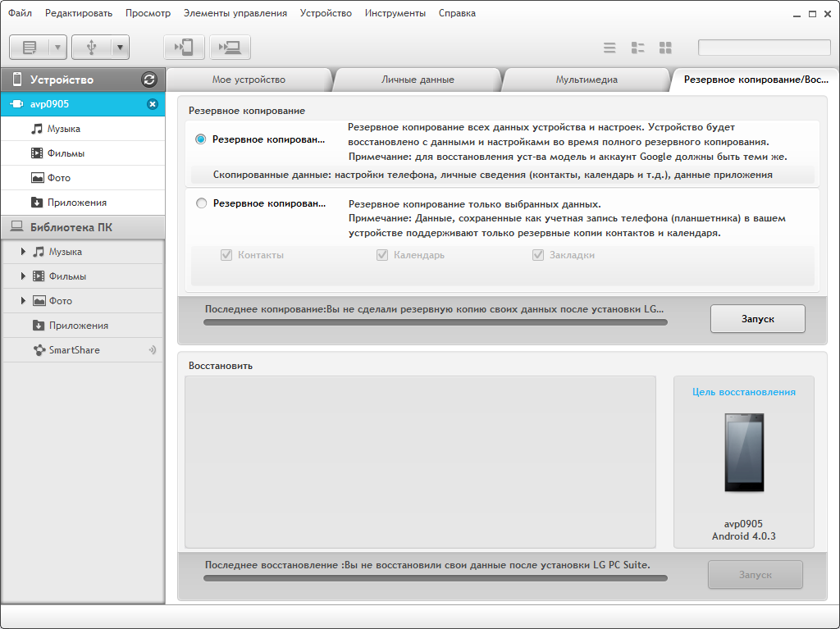Select the full backup radio button
Viewport: 840px width, 629px height.
(201, 139)
